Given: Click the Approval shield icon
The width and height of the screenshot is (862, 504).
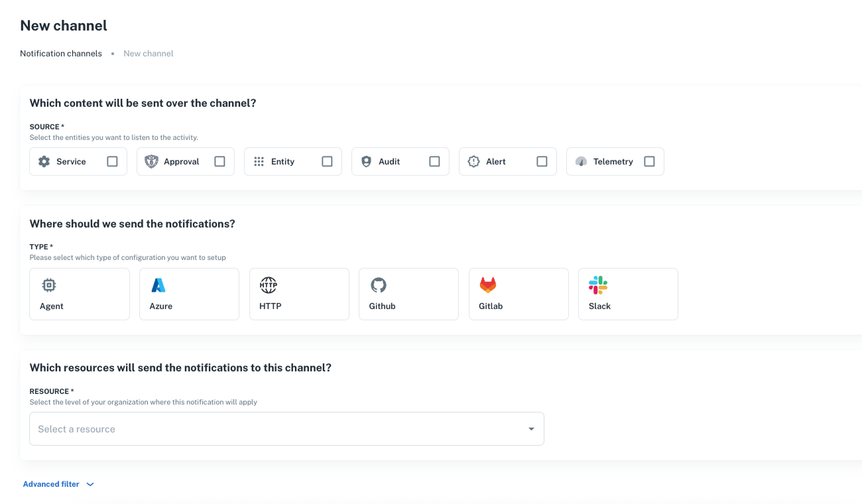Looking at the screenshot, I should pyautogui.click(x=151, y=161).
